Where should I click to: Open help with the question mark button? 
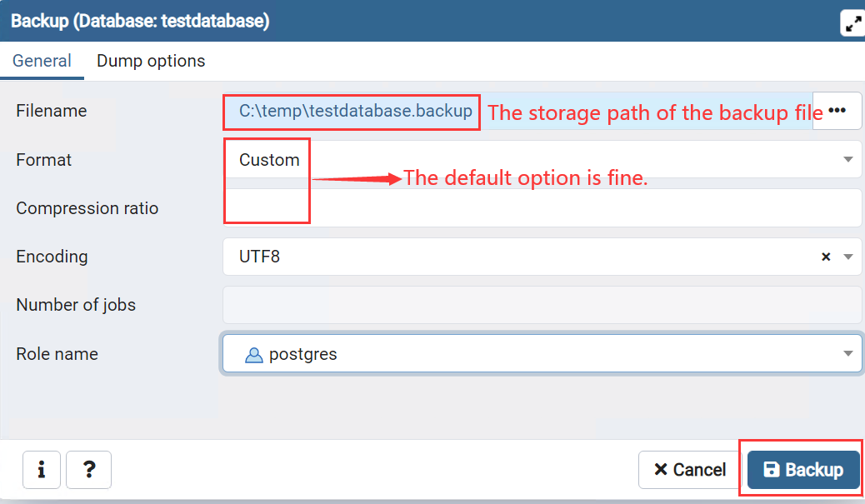tap(88, 470)
